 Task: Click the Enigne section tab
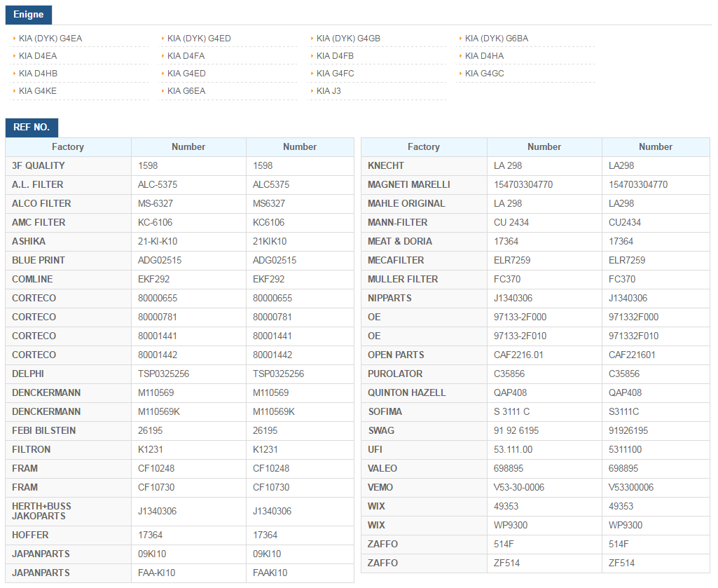(29, 15)
